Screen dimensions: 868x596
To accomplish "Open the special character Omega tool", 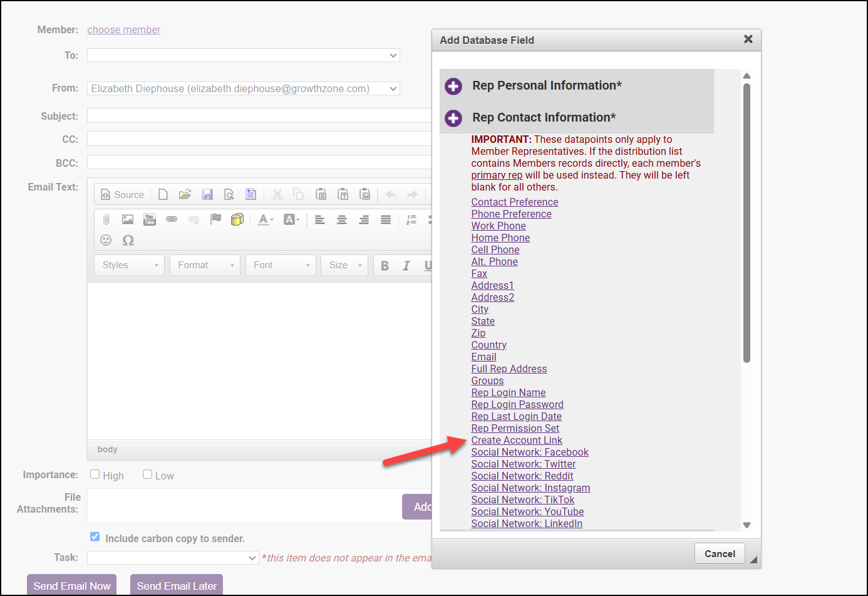I will (128, 240).
